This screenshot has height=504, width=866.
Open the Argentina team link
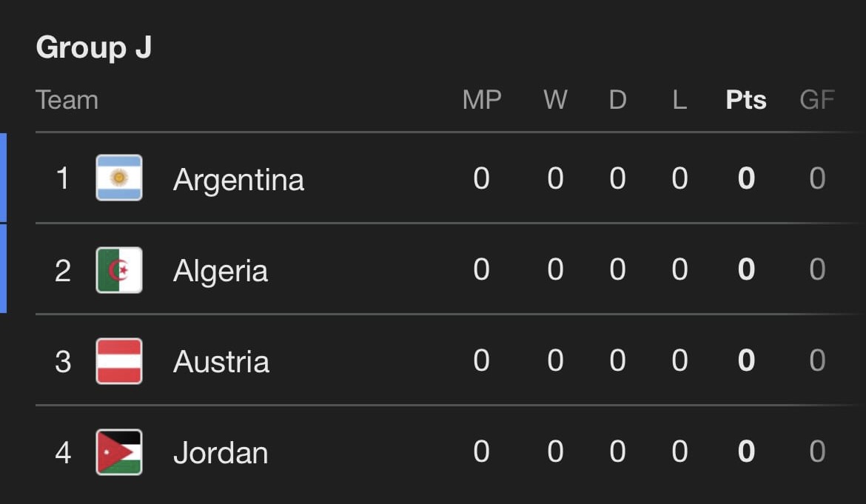(x=238, y=178)
